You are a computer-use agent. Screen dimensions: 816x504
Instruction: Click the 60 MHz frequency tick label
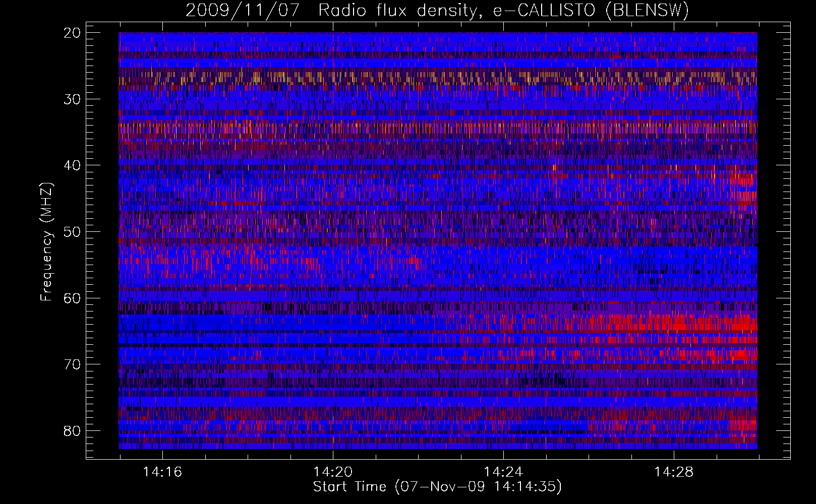click(73, 298)
